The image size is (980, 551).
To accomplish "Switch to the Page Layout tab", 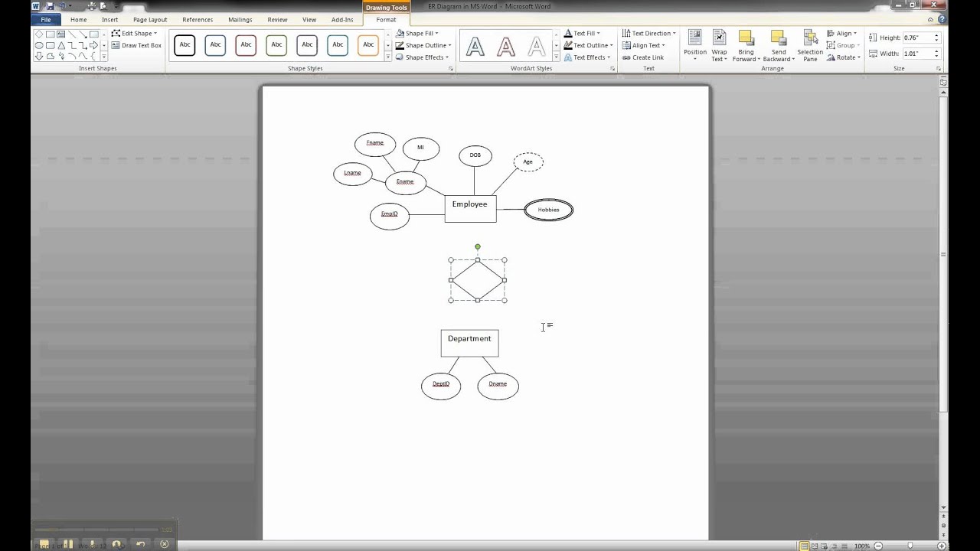I will point(150,20).
